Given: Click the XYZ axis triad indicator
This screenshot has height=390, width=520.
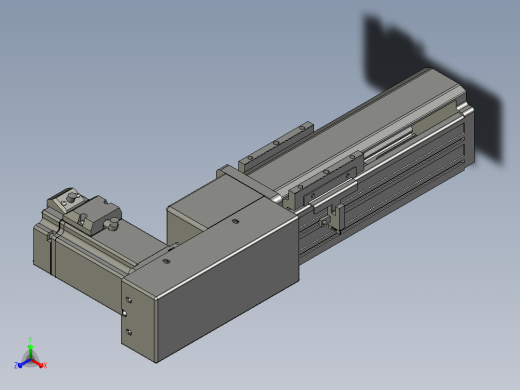Looking at the screenshot, I should [x=30, y=354].
